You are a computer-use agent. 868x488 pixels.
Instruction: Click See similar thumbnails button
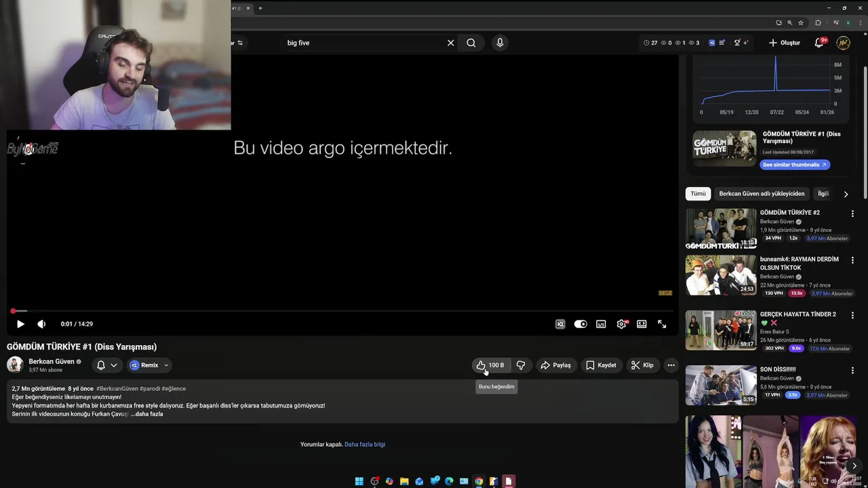(x=795, y=165)
